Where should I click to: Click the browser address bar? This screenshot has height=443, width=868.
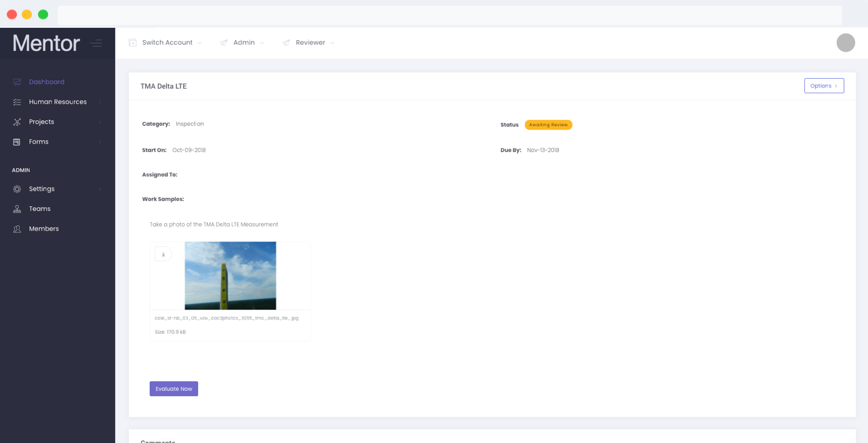click(x=450, y=15)
